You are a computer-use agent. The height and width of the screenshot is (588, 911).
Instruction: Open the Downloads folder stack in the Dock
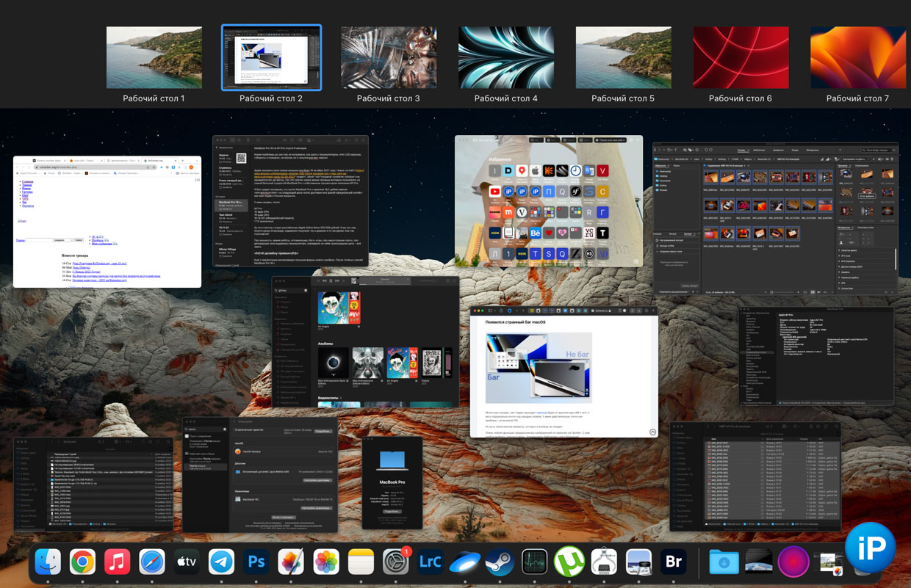point(724,562)
